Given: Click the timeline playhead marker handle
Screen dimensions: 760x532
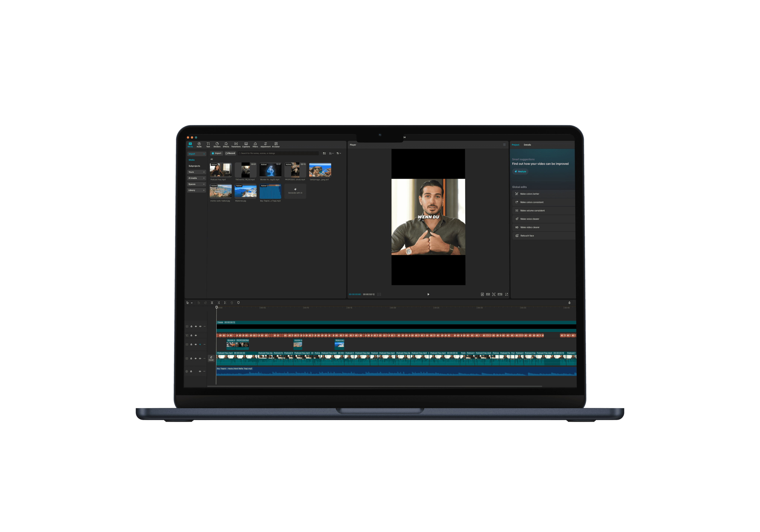Looking at the screenshot, I should (x=216, y=307).
